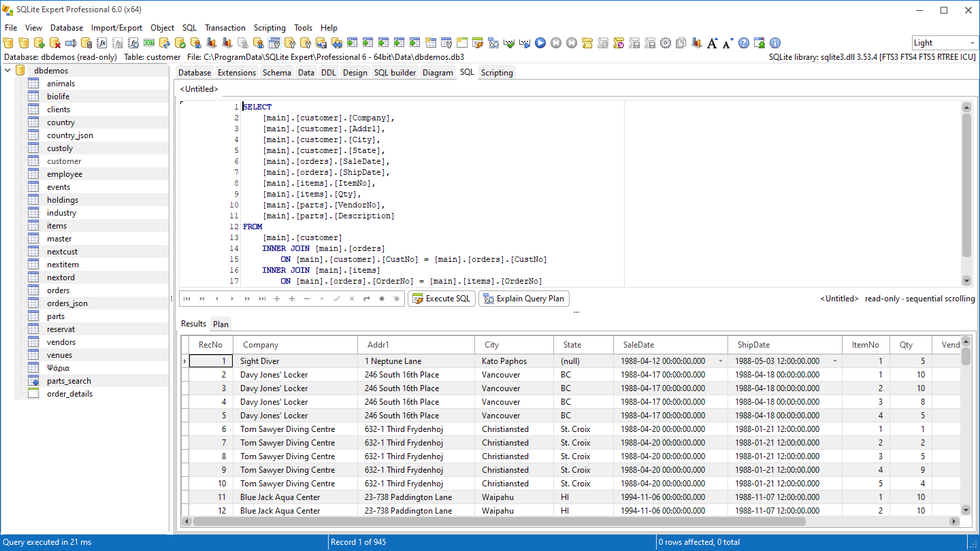Click the 'Kato Paphos' city cell
The width and height of the screenshot is (980, 551).
(514, 361)
